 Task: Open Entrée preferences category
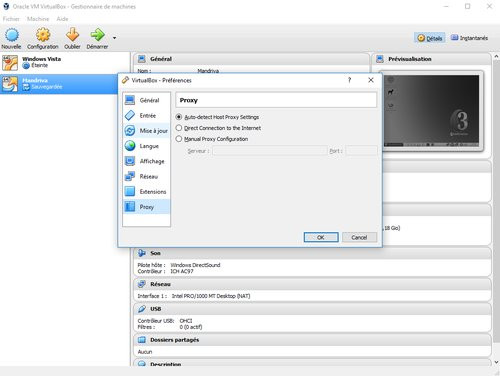pos(146,116)
